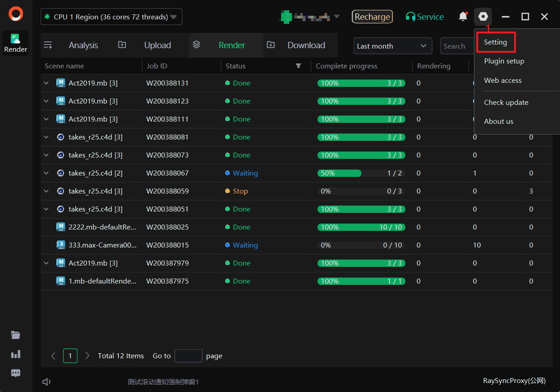Expand the Act2019.mb job W200388131 row
The image size is (560, 392).
[x=46, y=83]
